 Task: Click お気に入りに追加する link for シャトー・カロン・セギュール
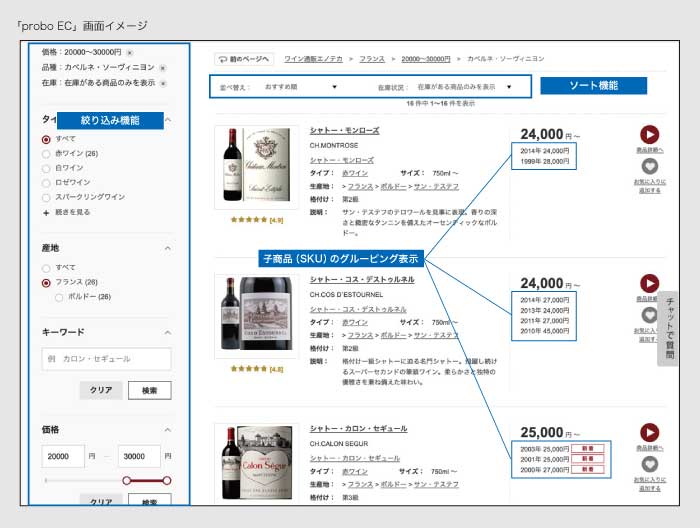pos(650,484)
